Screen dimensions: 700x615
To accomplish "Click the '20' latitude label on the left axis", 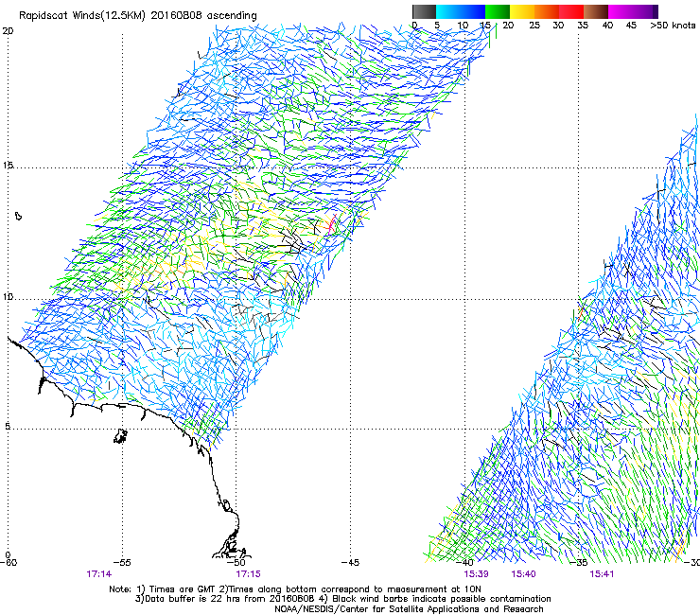I will (8, 31).
